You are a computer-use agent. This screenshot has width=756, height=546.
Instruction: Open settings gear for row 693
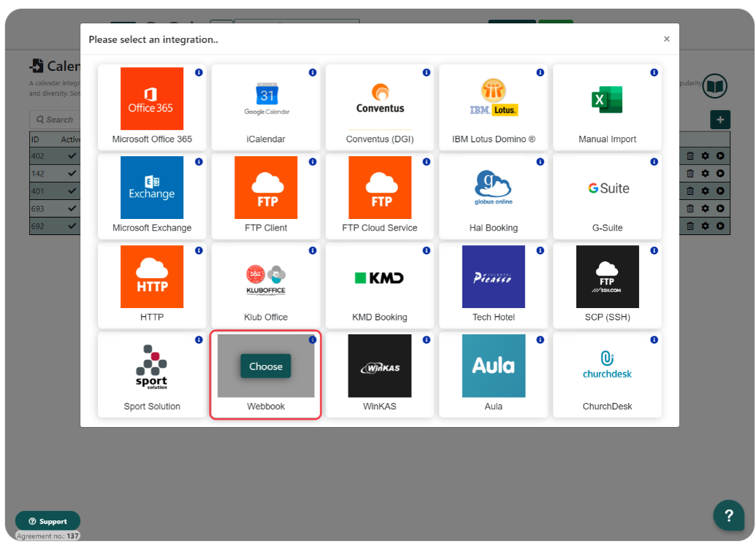[706, 208]
